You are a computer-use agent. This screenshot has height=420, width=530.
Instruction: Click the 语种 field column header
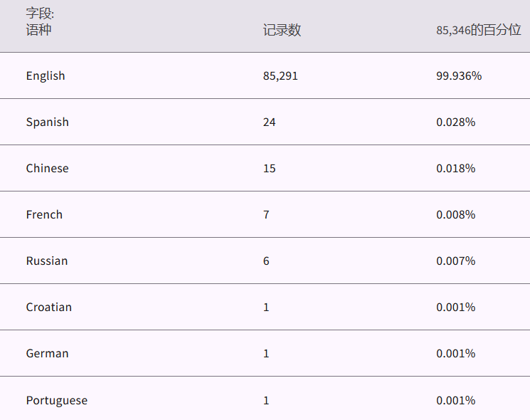tap(38, 30)
